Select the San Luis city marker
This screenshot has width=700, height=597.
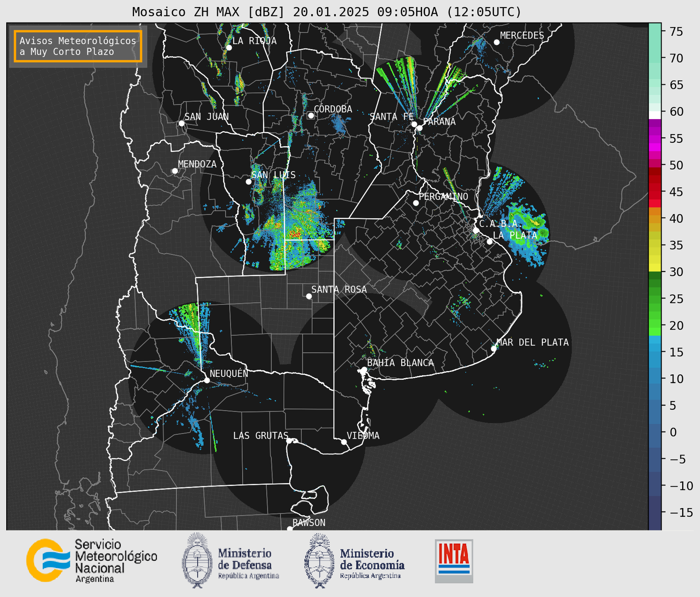[249, 182]
